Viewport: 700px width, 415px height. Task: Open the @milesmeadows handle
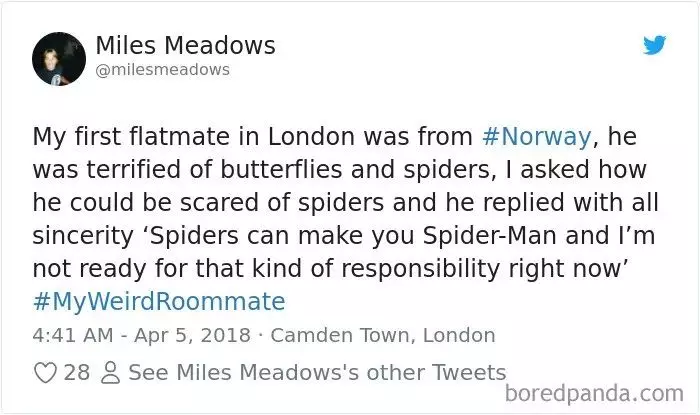tap(162, 70)
